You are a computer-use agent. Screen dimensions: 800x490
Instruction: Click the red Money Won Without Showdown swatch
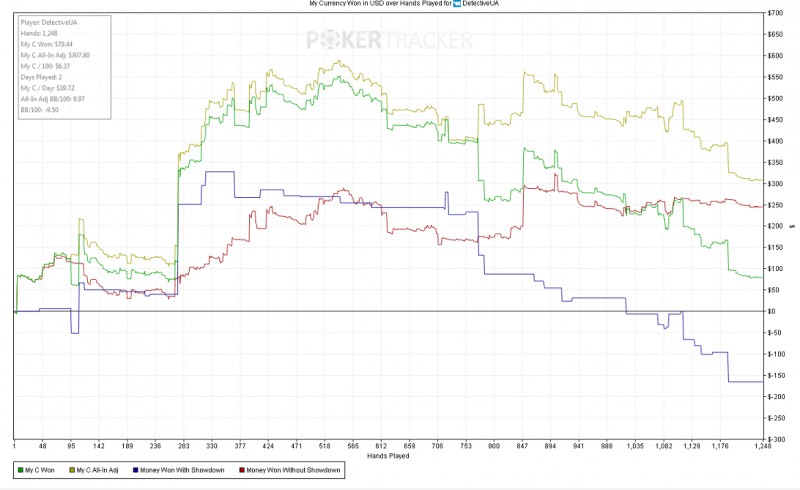242,470
